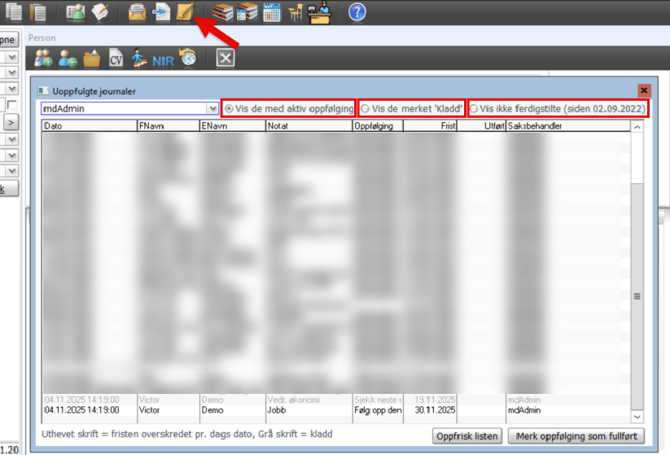Click the envelope mail icon in toolbar
The width and height of the screenshot is (670, 455).
coord(137,12)
